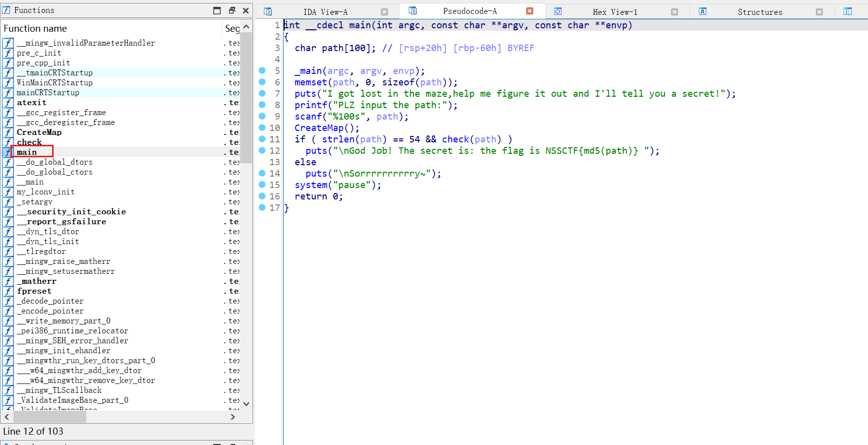Toggle breakpoint dot on line 15
The height and width of the screenshot is (445, 868).
(x=262, y=185)
